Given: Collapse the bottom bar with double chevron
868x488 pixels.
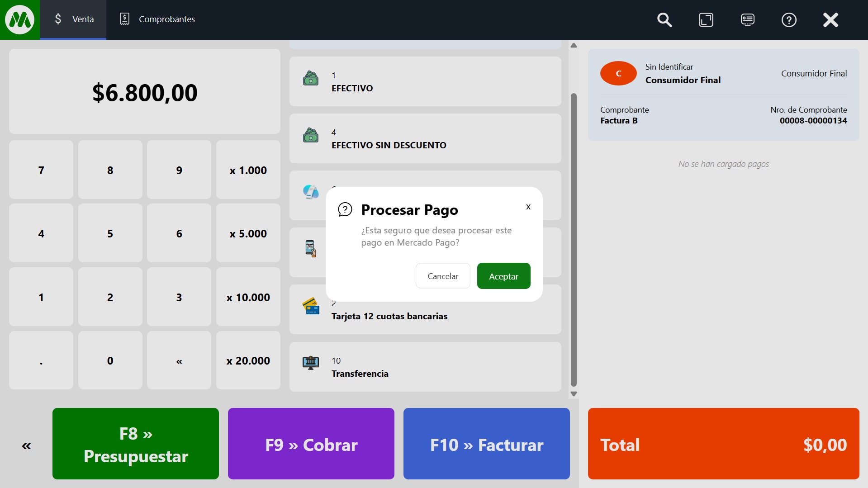Looking at the screenshot, I should tap(26, 446).
